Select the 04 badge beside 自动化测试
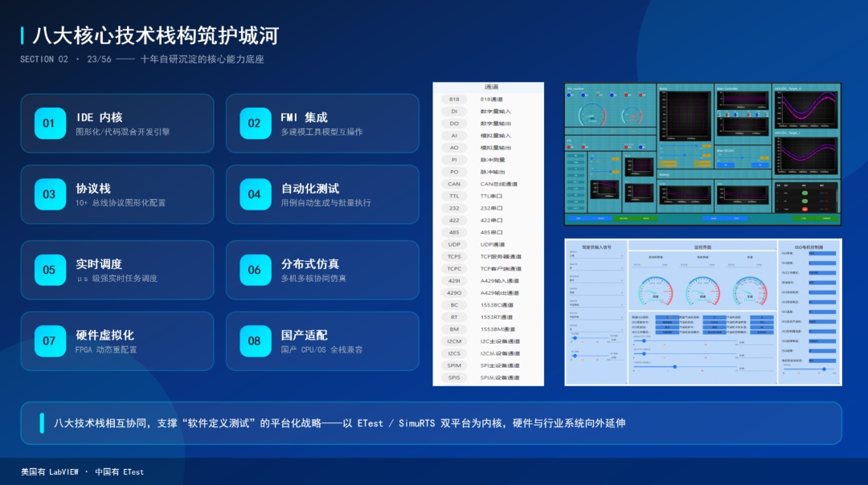 [256, 194]
